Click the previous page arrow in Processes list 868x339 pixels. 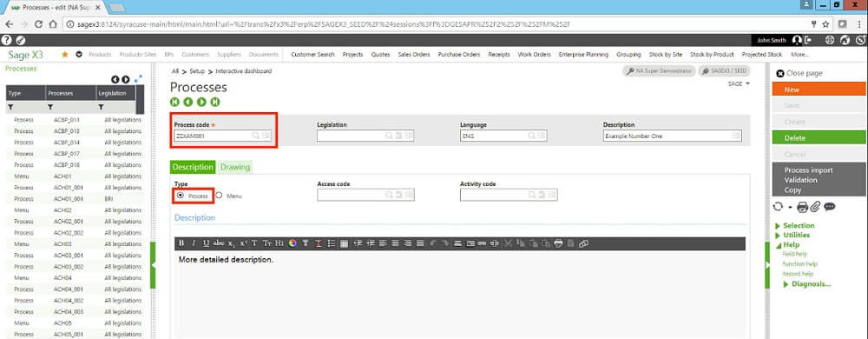tap(115, 80)
